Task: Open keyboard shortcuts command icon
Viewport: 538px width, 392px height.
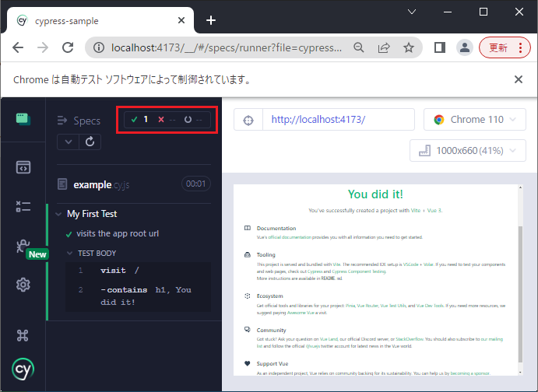Action: pyautogui.click(x=23, y=335)
